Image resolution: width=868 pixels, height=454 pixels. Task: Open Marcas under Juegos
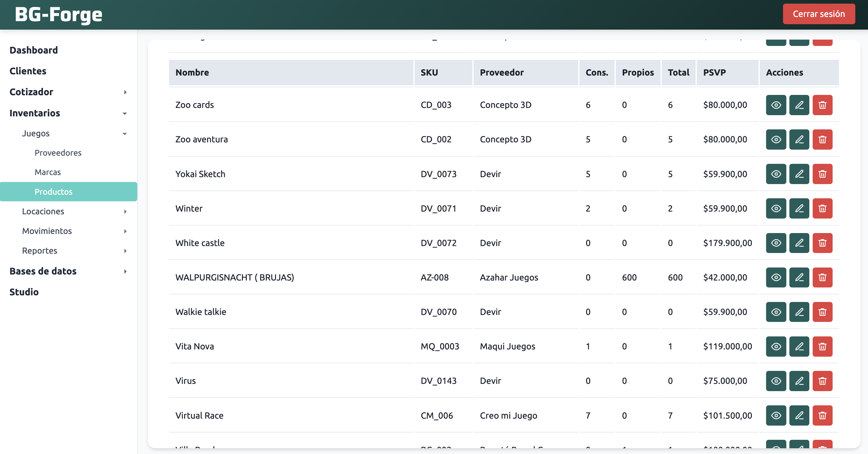(x=48, y=172)
